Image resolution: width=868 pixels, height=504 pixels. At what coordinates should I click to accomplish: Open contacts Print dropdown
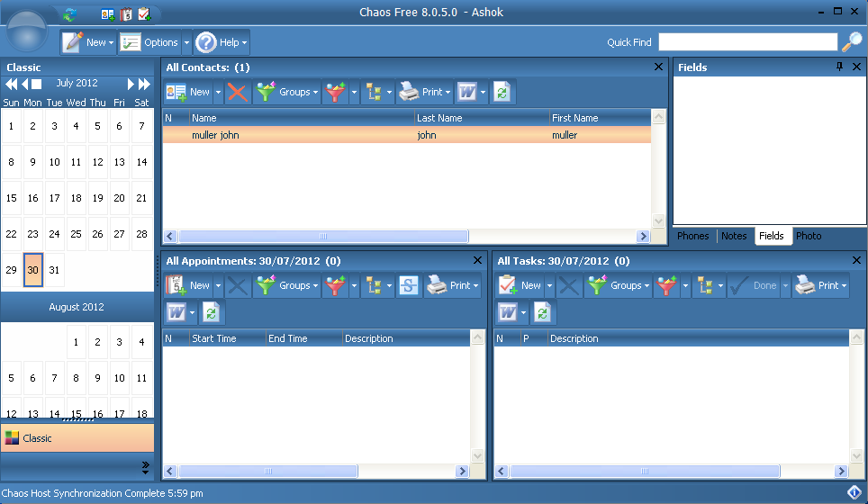[425, 92]
